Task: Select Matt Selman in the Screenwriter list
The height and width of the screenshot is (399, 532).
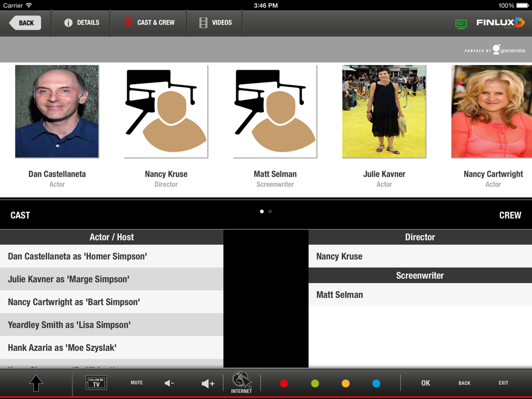Action: tap(420, 295)
